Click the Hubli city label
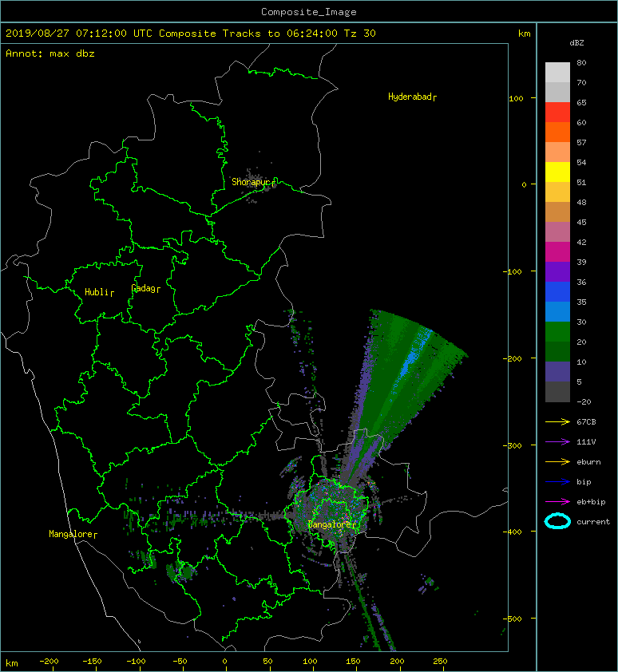This screenshot has height=672, width=618. tap(97, 292)
